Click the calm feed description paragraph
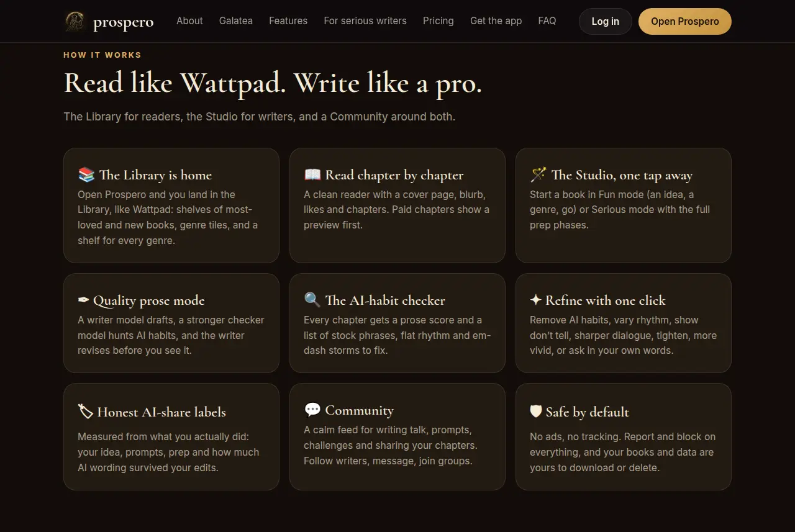795x532 pixels. click(391, 445)
